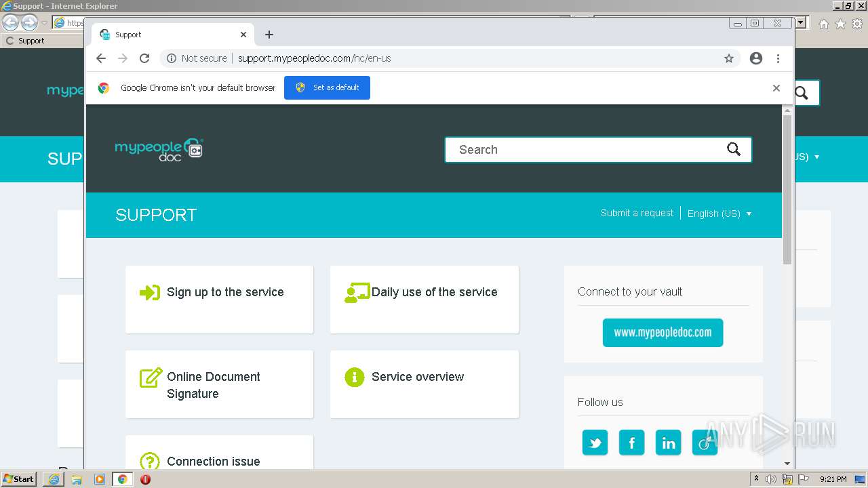Select the Support tab in Chrome

click(x=172, y=35)
